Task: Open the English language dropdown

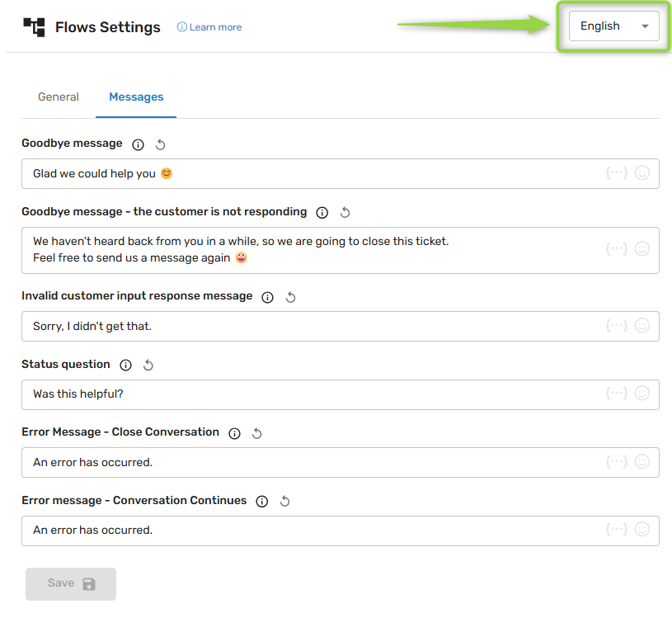Action: (613, 26)
